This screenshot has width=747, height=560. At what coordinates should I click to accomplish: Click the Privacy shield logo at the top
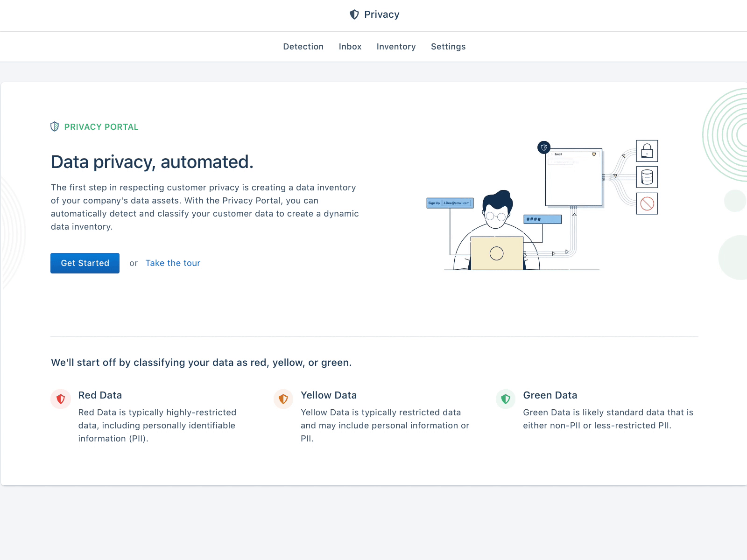(x=354, y=14)
